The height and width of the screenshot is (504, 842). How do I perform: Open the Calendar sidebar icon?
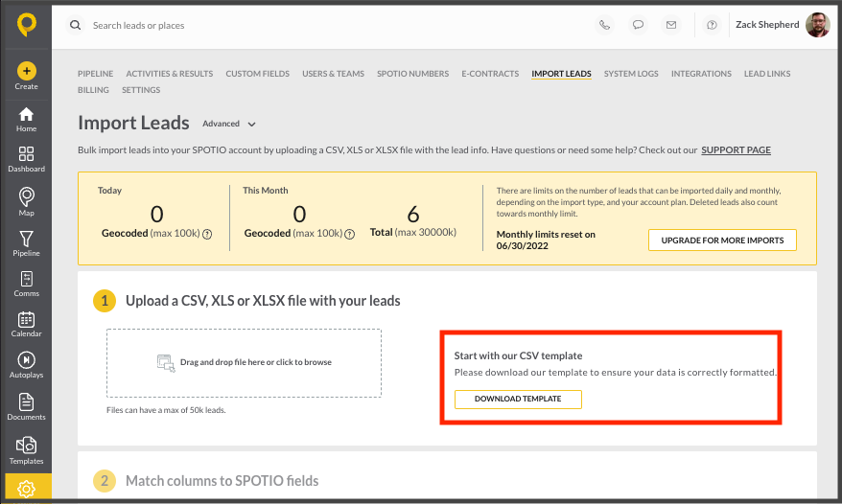26,324
